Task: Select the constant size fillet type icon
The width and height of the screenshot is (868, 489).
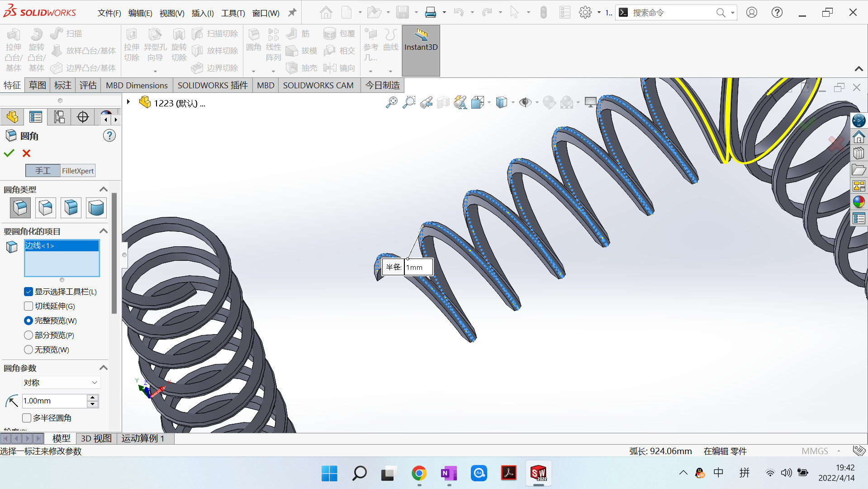Action: [20, 208]
